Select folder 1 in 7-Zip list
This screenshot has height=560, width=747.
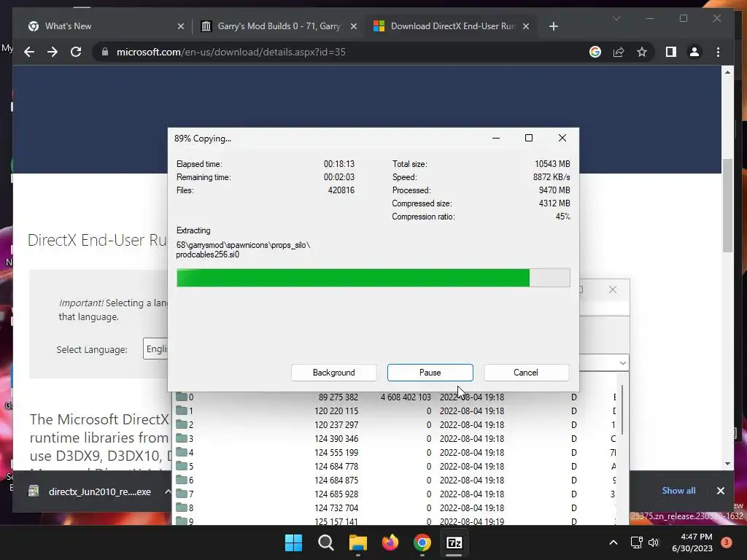[x=395, y=411]
